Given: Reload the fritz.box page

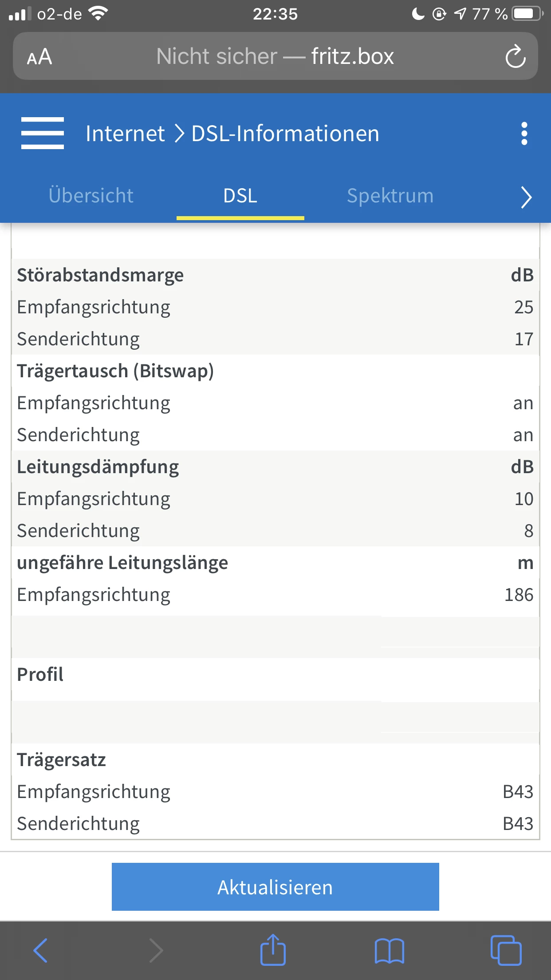Looking at the screenshot, I should click(515, 56).
